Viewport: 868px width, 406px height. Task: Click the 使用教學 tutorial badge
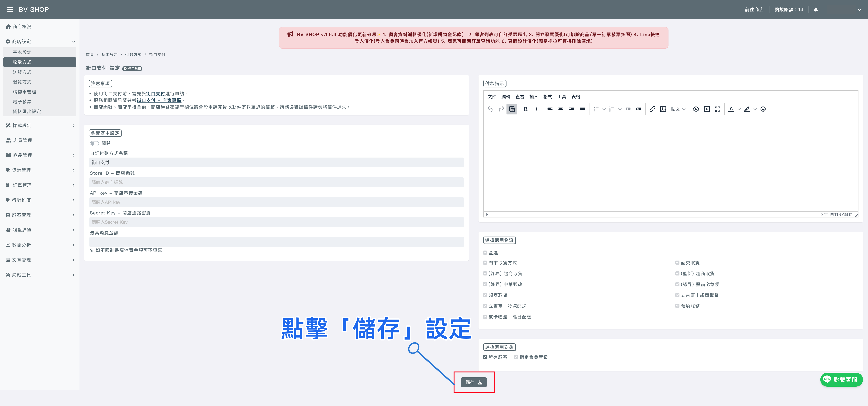coord(132,69)
